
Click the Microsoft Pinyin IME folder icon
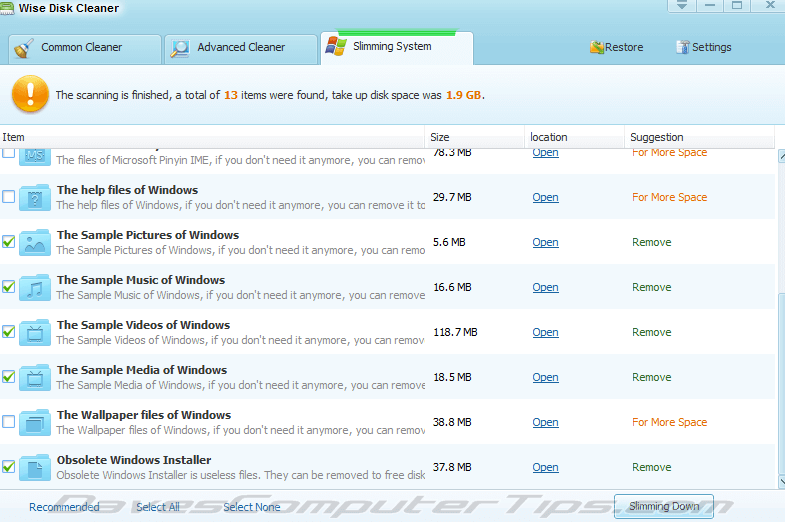35,157
